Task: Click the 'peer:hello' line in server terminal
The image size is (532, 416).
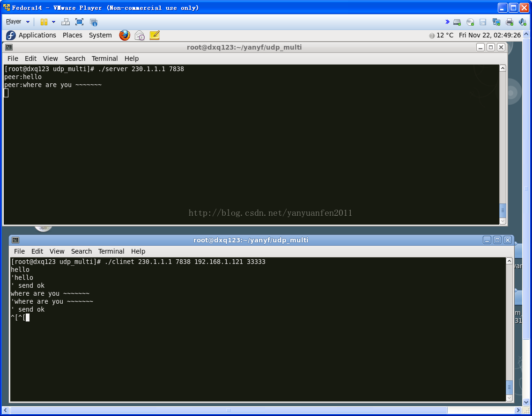Action: [x=23, y=77]
